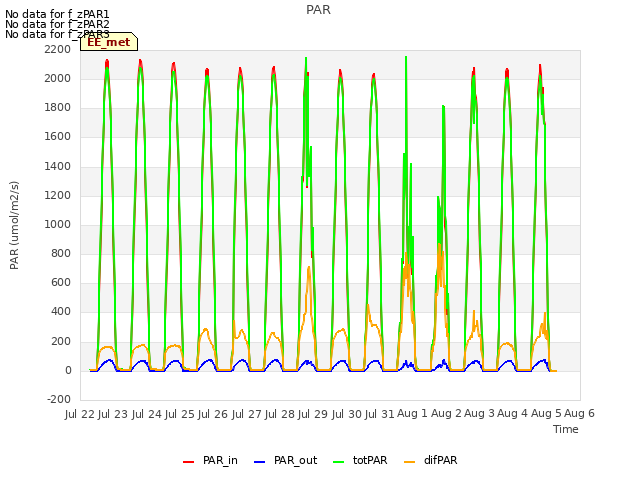Click the Aug 1 x-axis date label
This screenshot has width=640, height=480.
pos(412,413)
